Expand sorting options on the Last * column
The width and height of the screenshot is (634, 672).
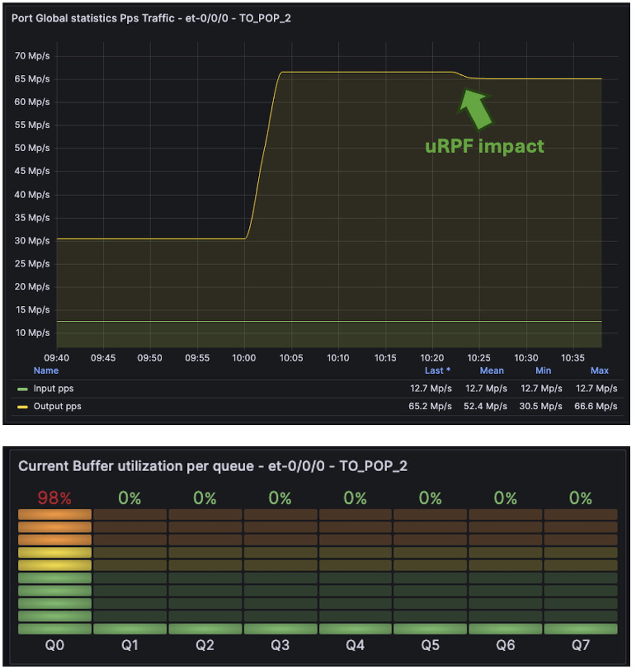(x=437, y=370)
